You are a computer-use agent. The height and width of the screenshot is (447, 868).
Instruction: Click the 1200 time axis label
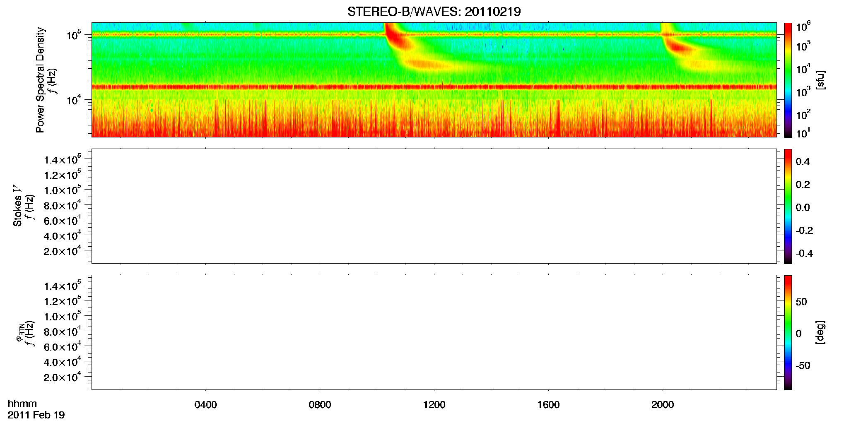434,405
